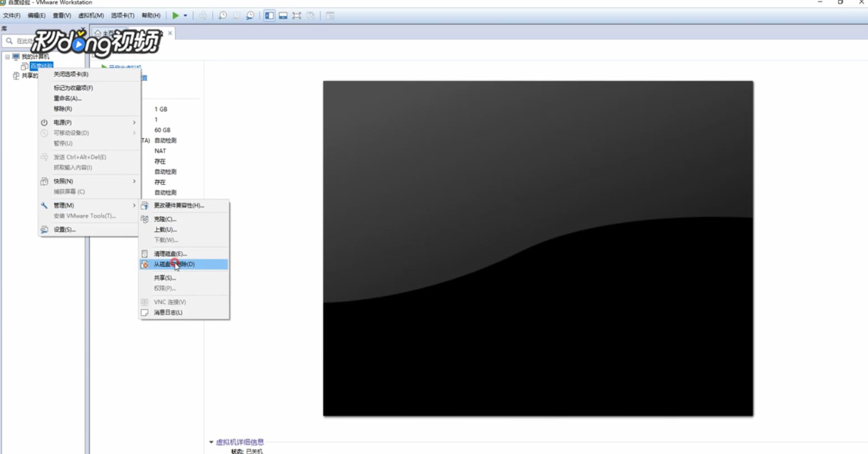
Task: Click the green power-on play icon in toolbar
Action: pyautogui.click(x=176, y=16)
